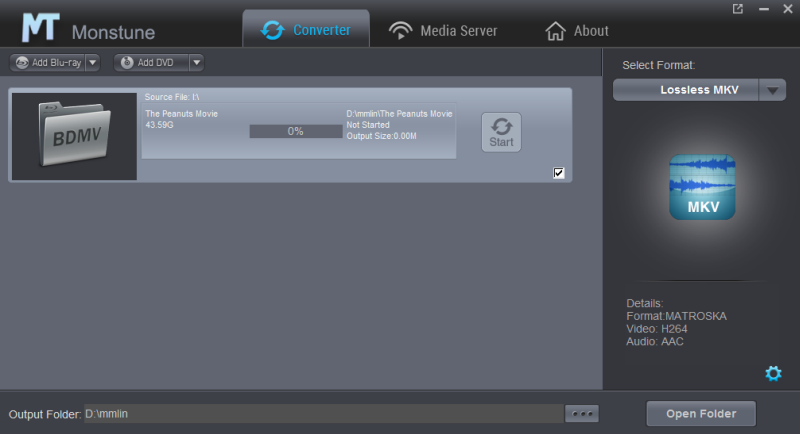This screenshot has width=800, height=434.
Task: Click the pop-out window icon in the title bar
Action: click(x=738, y=9)
